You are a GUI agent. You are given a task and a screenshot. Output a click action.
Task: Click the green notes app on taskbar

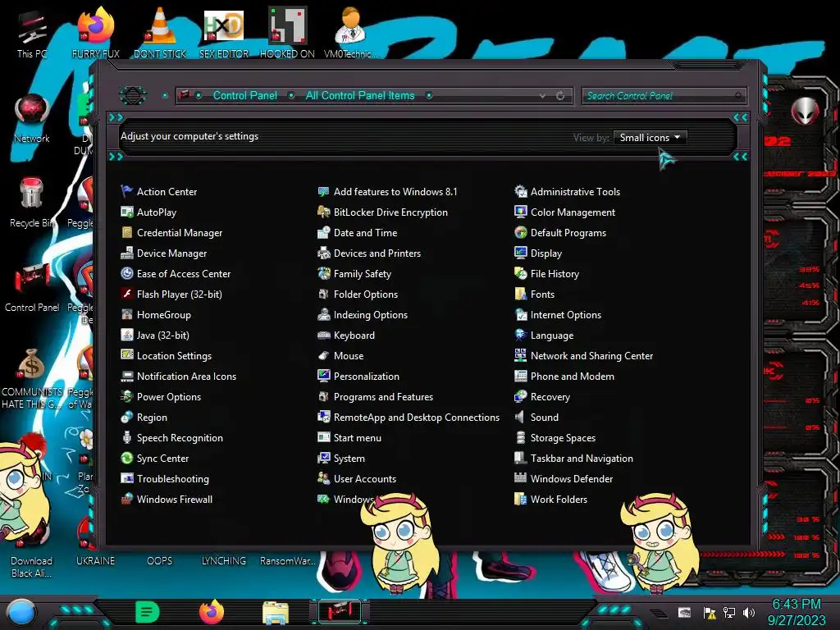tap(147, 612)
